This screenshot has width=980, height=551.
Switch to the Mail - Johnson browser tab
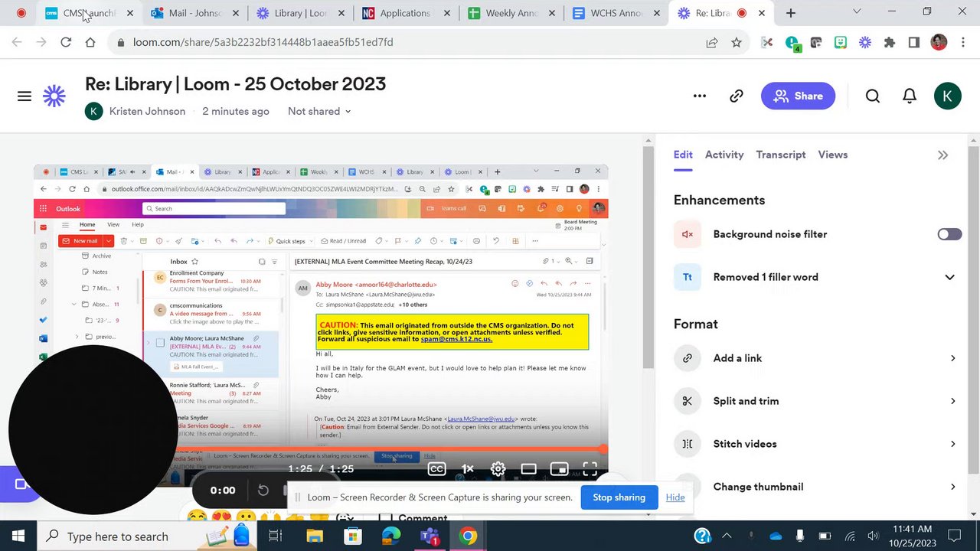tap(195, 13)
